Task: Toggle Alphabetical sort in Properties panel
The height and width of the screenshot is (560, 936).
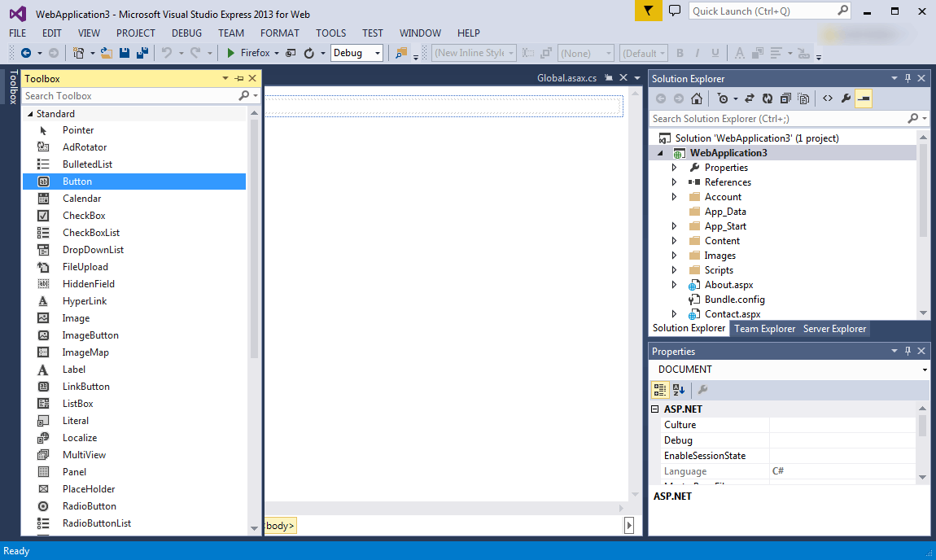Action: (679, 390)
